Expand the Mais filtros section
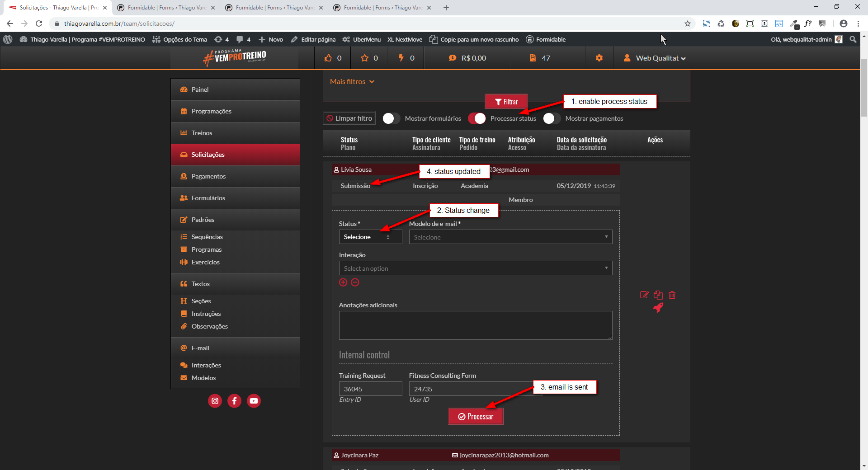The image size is (868, 470). 352,82
